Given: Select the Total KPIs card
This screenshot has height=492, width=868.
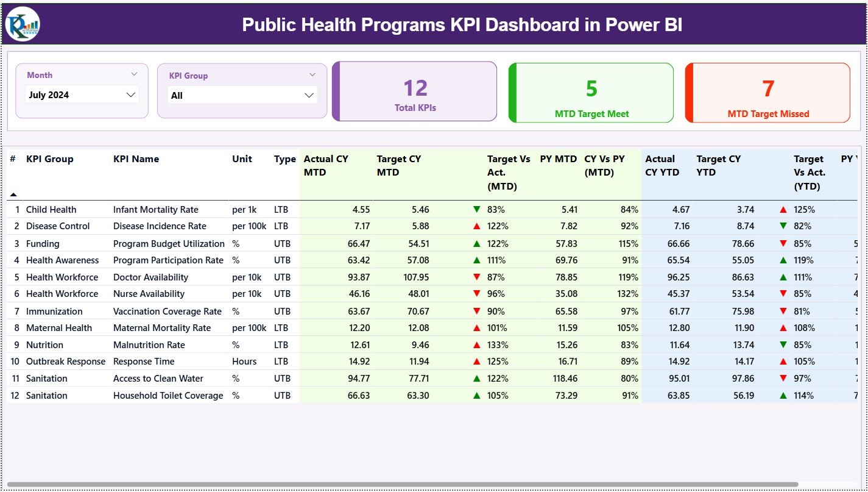Looking at the screenshot, I should pyautogui.click(x=415, y=92).
